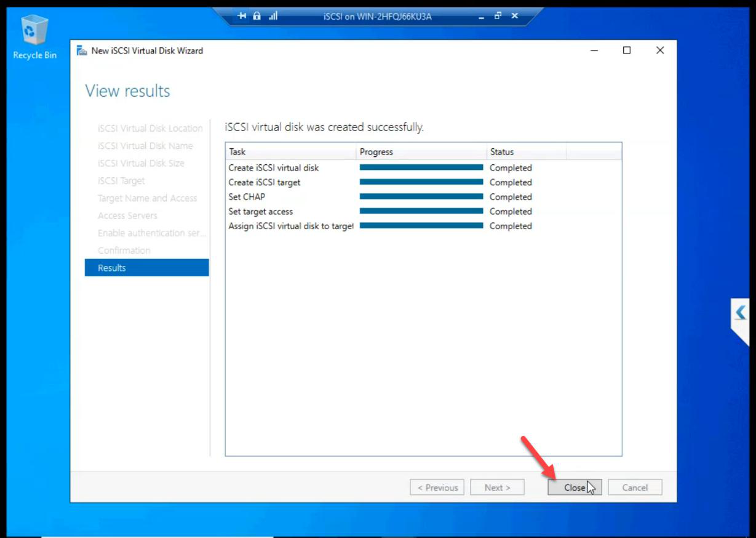Close the remote session from connection bar
Screen dimensions: 756x538
tap(514, 16)
